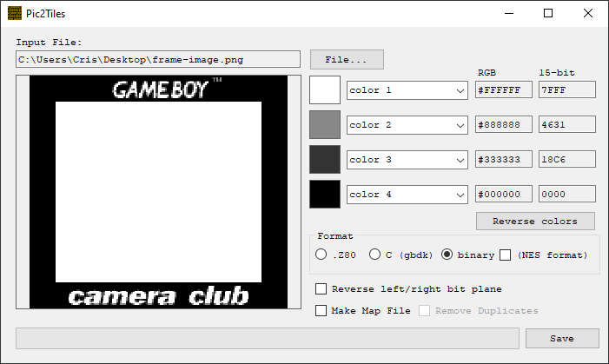Open the color 3 dropdown

pyautogui.click(x=407, y=160)
